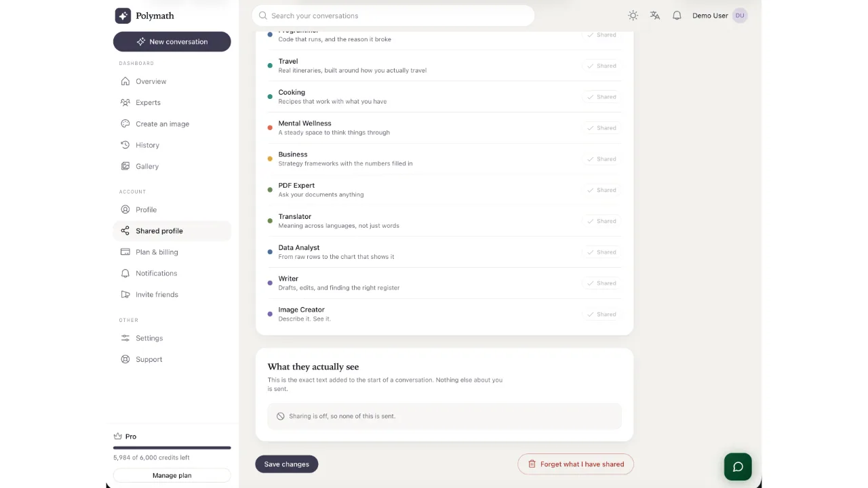Open the Shared profile menu item
The height and width of the screenshot is (488, 868).
172,231
